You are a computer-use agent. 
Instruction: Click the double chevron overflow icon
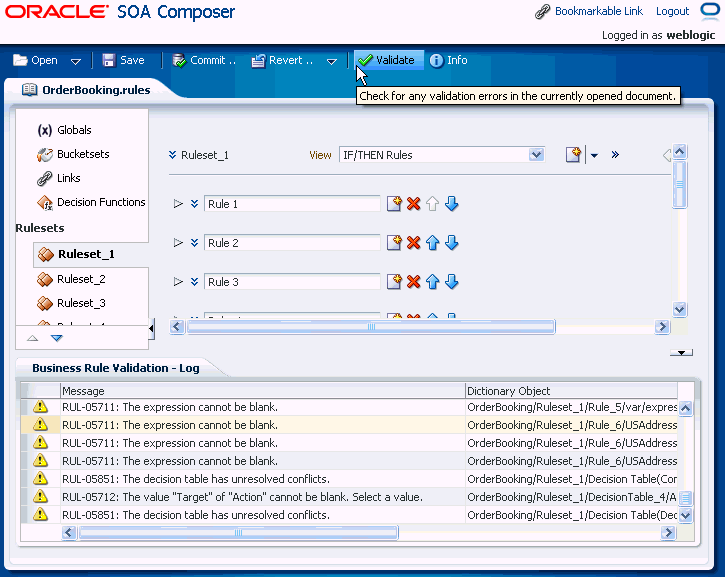click(615, 154)
